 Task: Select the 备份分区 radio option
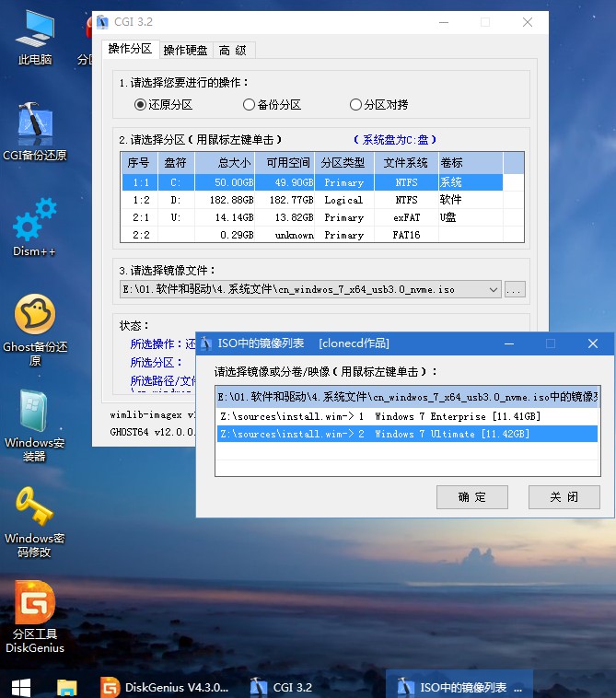pos(272,105)
